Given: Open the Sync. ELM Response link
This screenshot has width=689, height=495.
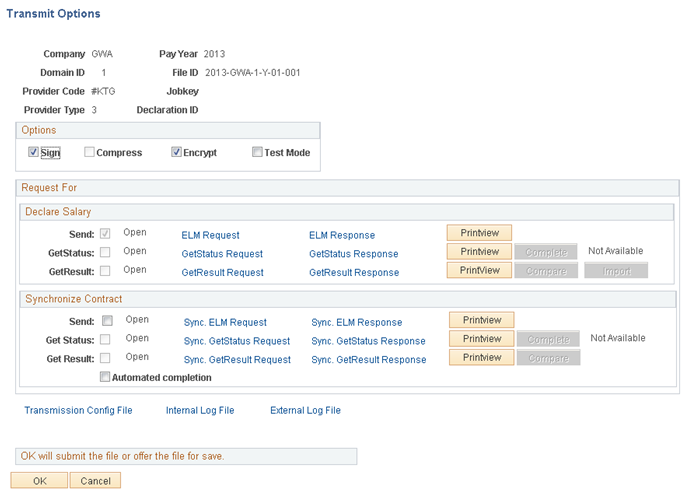Looking at the screenshot, I should click(357, 322).
